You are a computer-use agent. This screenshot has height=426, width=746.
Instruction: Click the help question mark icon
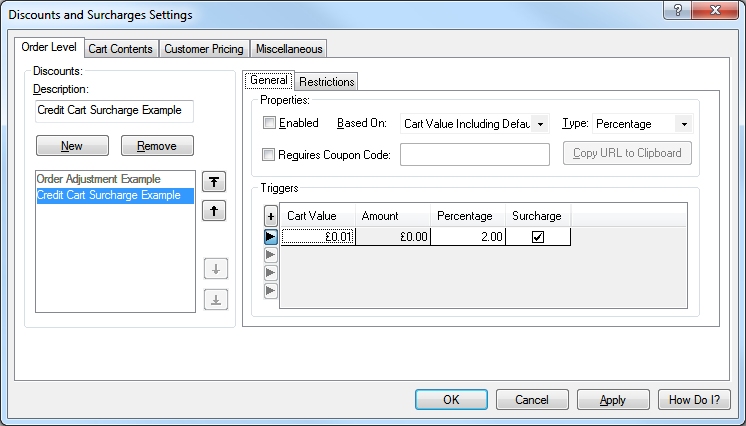point(678,10)
